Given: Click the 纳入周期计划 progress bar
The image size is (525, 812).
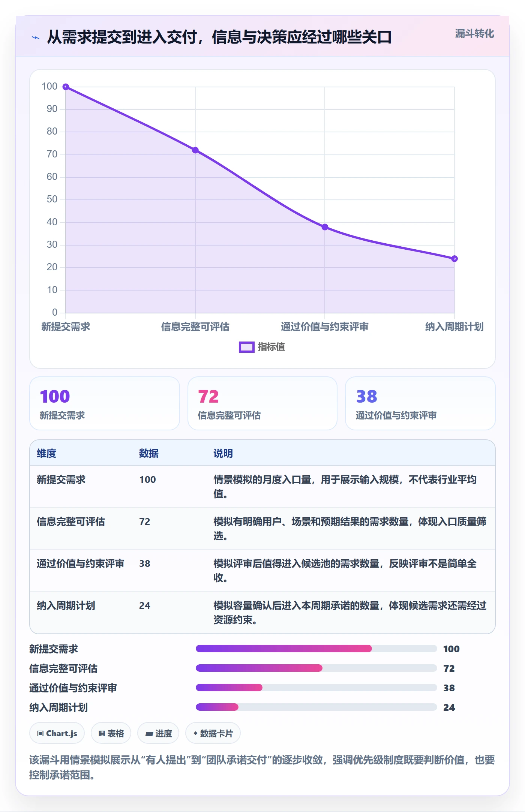Looking at the screenshot, I should 316,707.
